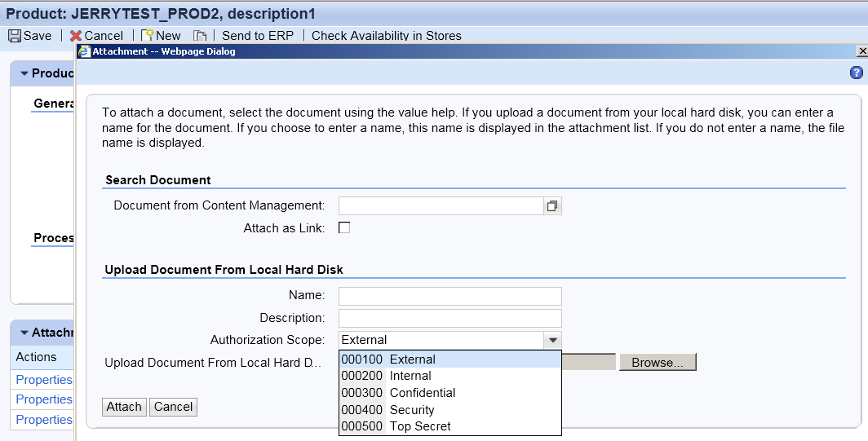Click the Save disk icon
Viewport: 868px width, 441px height.
(x=15, y=36)
